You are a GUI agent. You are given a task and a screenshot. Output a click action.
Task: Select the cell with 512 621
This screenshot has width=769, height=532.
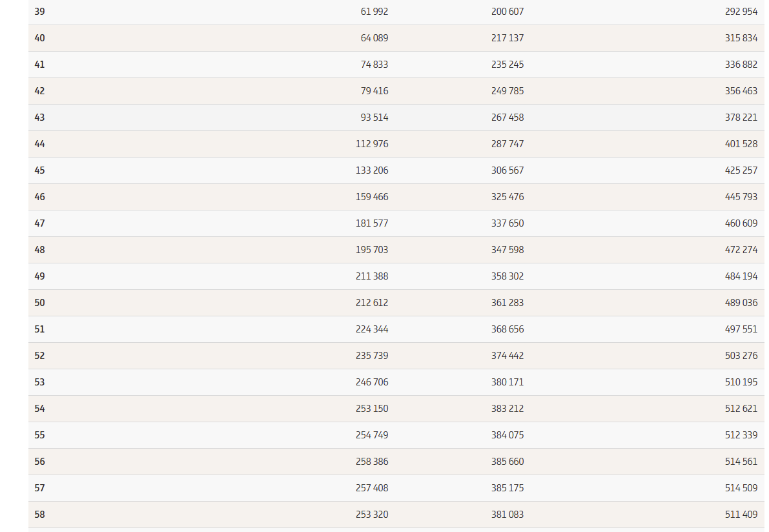pyautogui.click(x=741, y=409)
